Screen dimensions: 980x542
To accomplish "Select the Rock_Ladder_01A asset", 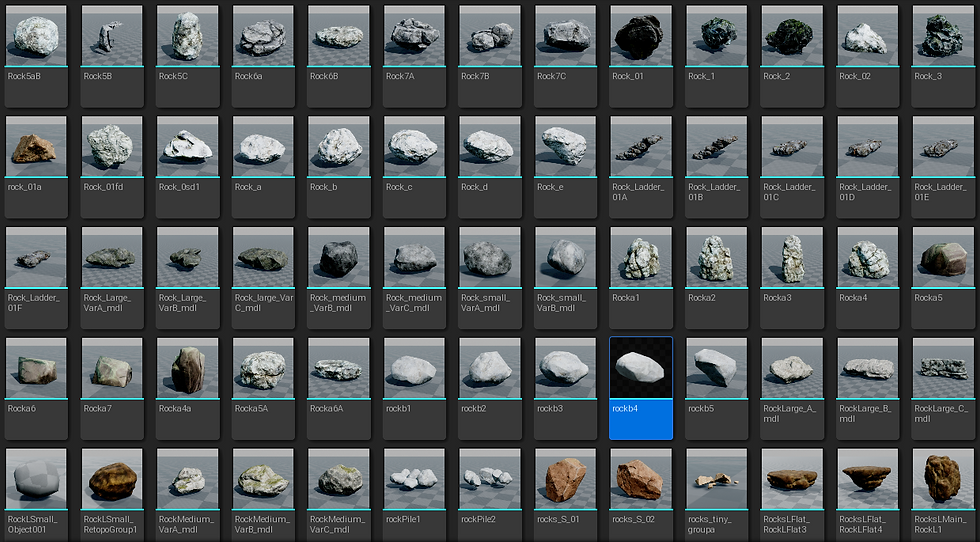I will [x=641, y=167].
